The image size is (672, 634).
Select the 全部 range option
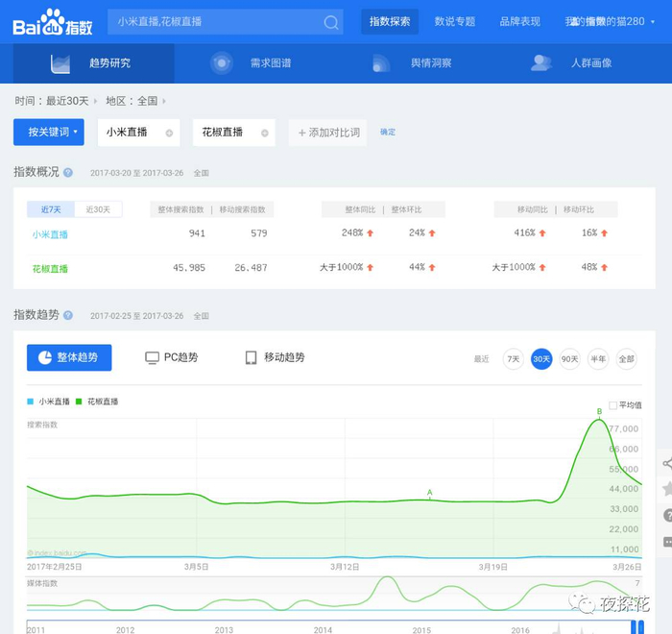coord(626,359)
